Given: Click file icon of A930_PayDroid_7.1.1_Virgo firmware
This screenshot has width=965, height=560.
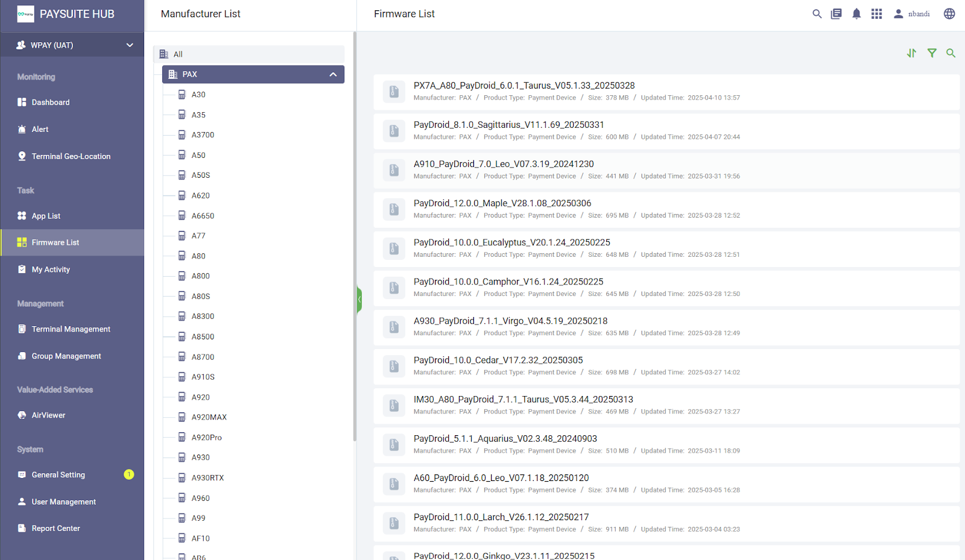Looking at the screenshot, I should 394,327.
